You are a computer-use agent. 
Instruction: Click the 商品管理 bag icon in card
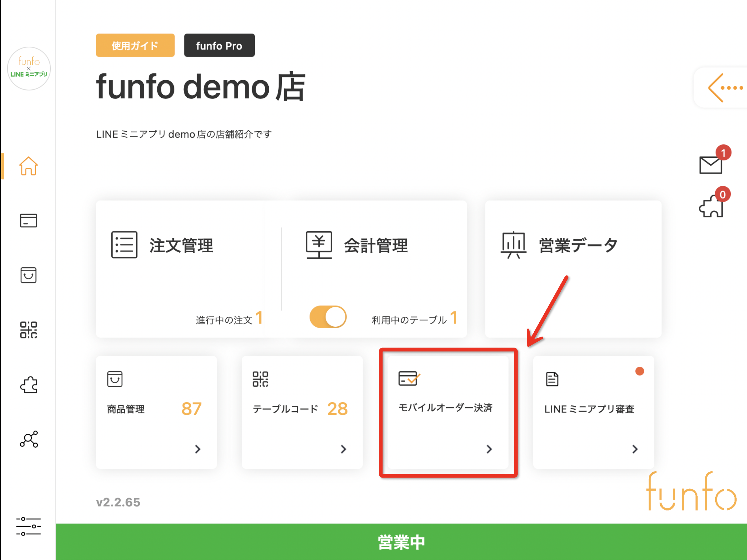[x=115, y=379]
